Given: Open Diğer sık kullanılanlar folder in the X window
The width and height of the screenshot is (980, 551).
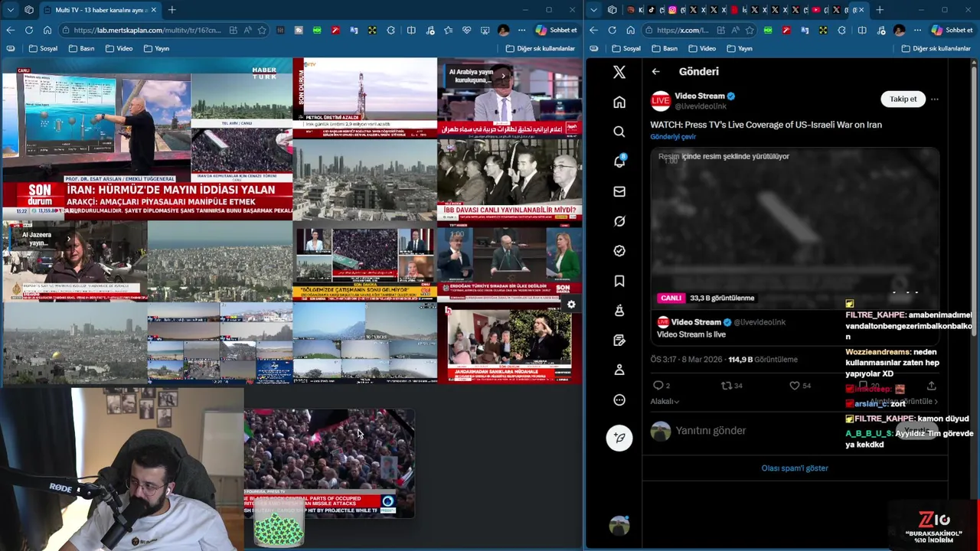Looking at the screenshot, I should click(x=936, y=48).
